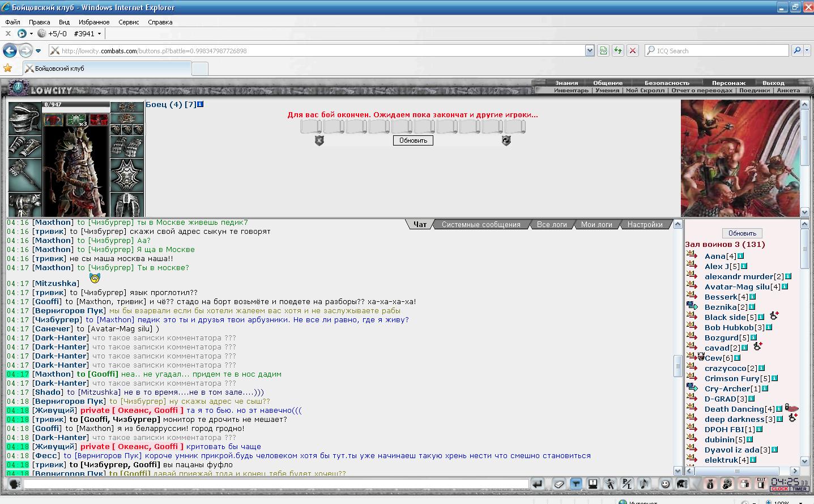Open the Все логи tab
The image size is (814, 504).
(x=551, y=224)
